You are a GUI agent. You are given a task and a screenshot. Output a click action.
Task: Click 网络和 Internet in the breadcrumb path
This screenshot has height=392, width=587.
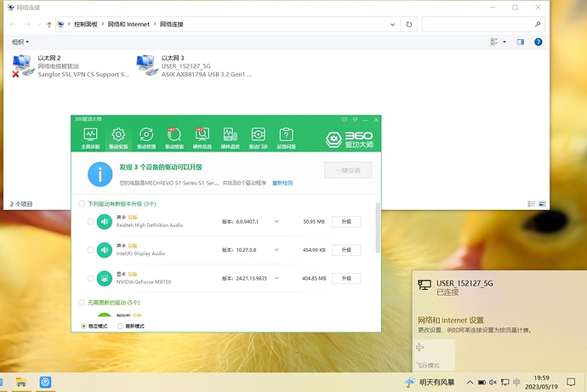click(x=128, y=25)
